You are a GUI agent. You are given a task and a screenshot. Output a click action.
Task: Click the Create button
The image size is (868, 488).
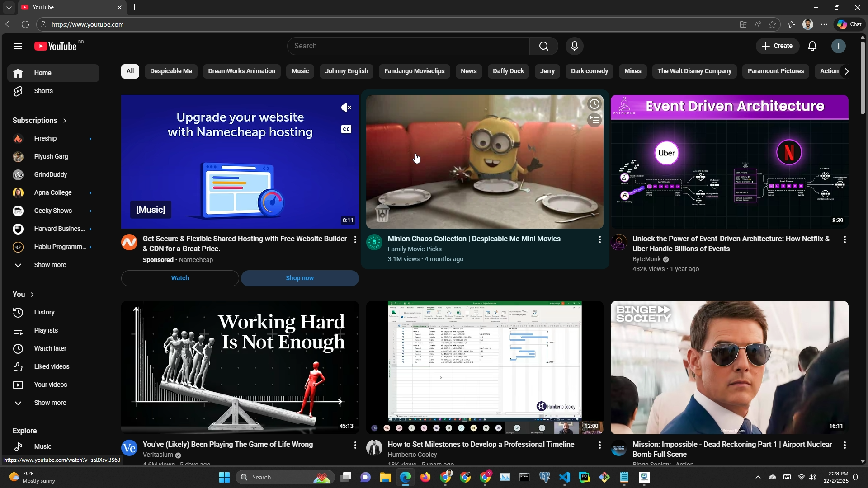tap(777, 46)
